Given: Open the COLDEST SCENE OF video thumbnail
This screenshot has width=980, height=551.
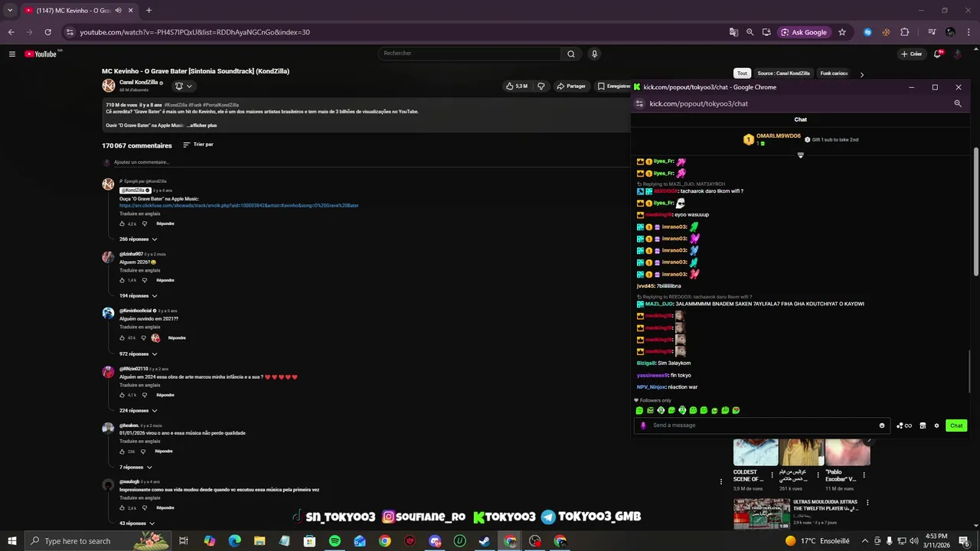Looking at the screenshot, I should click(x=756, y=452).
